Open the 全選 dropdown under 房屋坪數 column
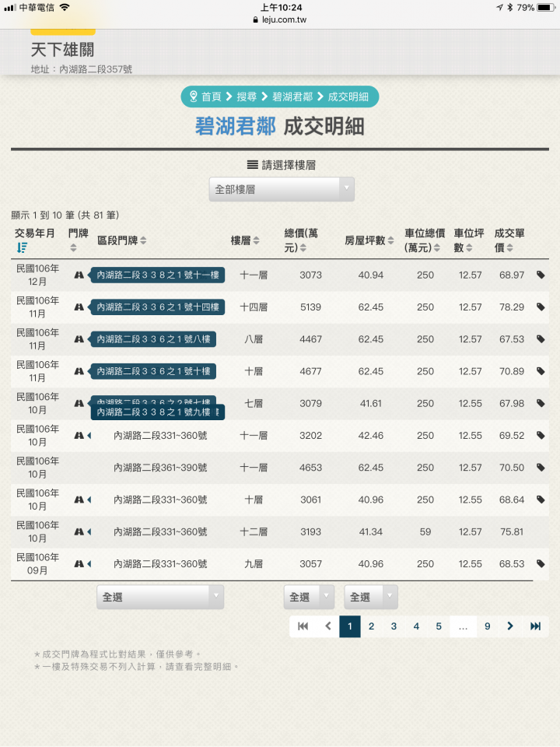Image resolution: width=560 pixels, height=747 pixels. point(370,597)
